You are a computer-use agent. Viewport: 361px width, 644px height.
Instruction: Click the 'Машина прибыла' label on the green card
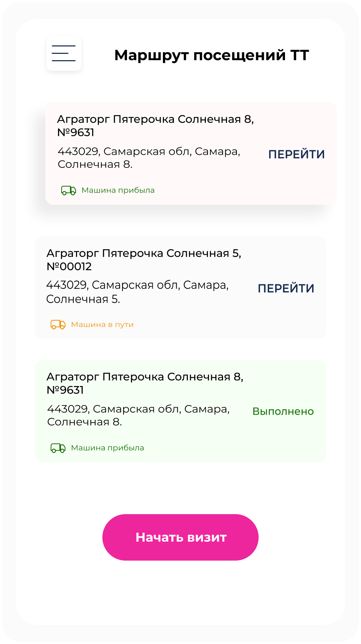(x=108, y=448)
